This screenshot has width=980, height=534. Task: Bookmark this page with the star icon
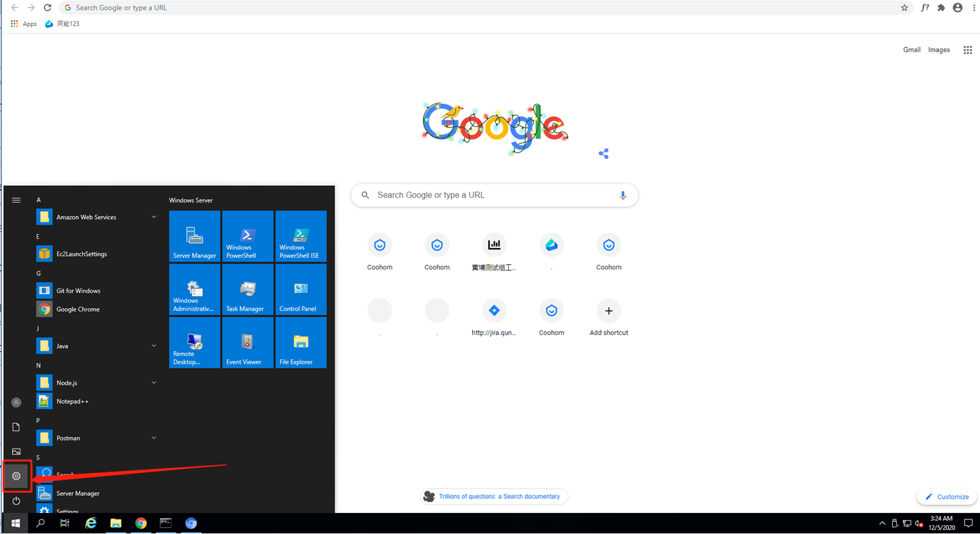point(904,8)
